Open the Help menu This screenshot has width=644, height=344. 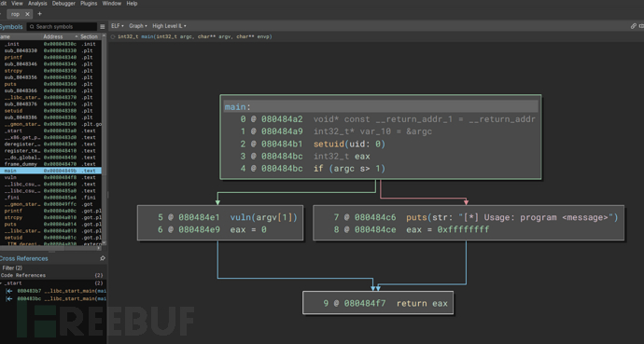[x=132, y=4]
